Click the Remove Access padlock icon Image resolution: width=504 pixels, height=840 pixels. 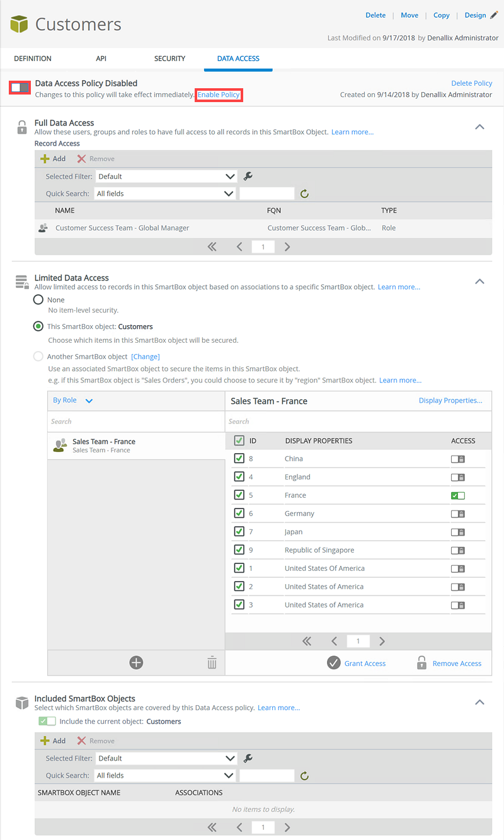421,663
